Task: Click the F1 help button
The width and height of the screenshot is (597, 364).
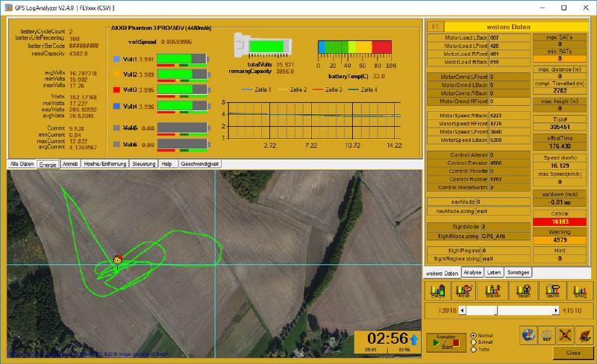Action: click(435, 27)
